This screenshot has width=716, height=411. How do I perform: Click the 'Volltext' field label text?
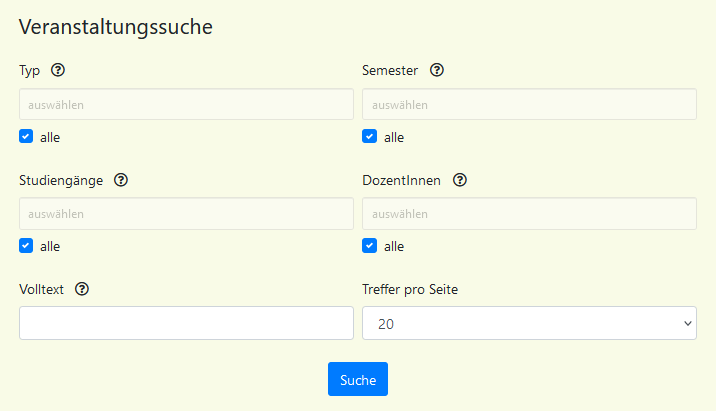click(42, 289)
